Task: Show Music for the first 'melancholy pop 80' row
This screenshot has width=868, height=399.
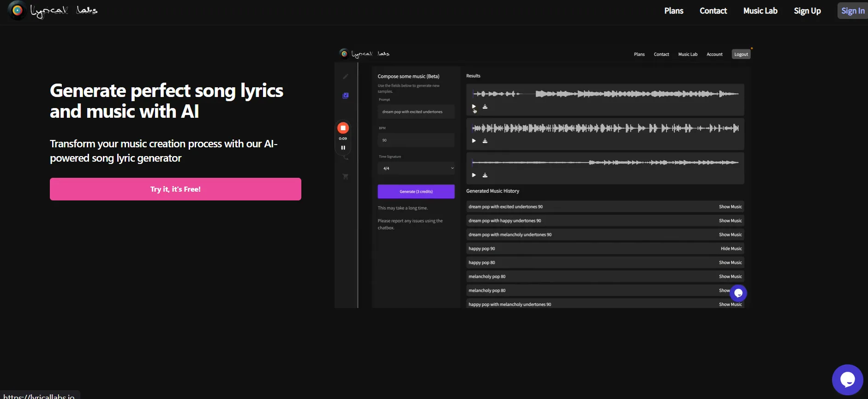Action: pos(730,277)
